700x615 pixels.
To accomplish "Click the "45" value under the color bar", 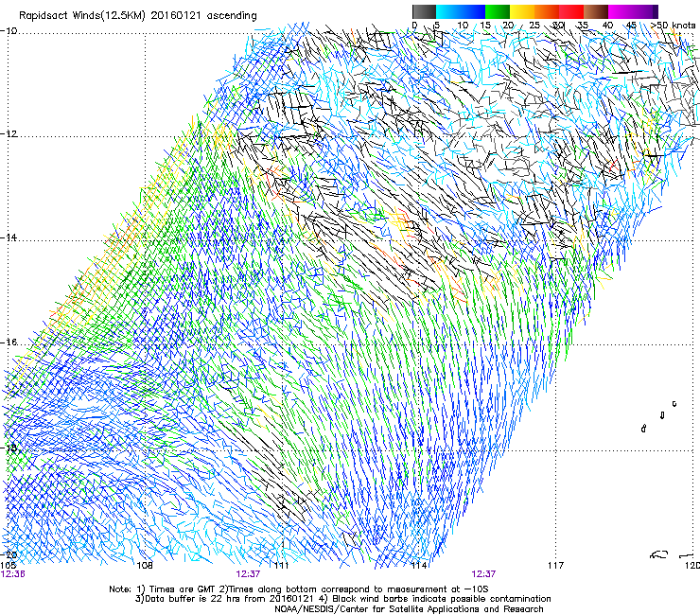I will coord(631,25).
